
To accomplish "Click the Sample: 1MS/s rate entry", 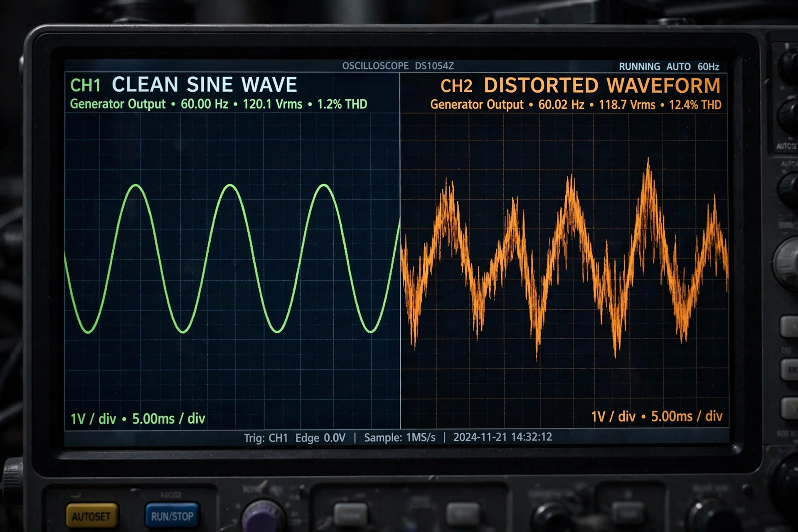I will tap(400, 437).
